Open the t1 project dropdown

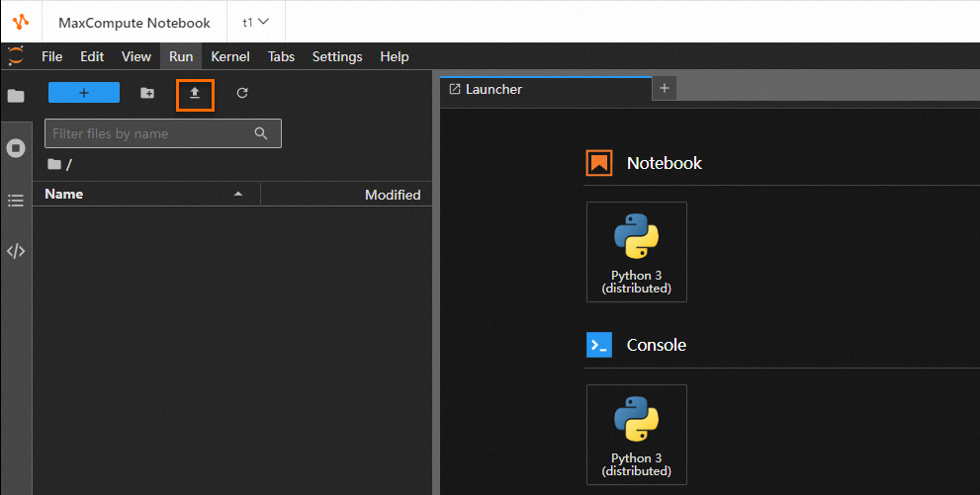coord(255,22)
